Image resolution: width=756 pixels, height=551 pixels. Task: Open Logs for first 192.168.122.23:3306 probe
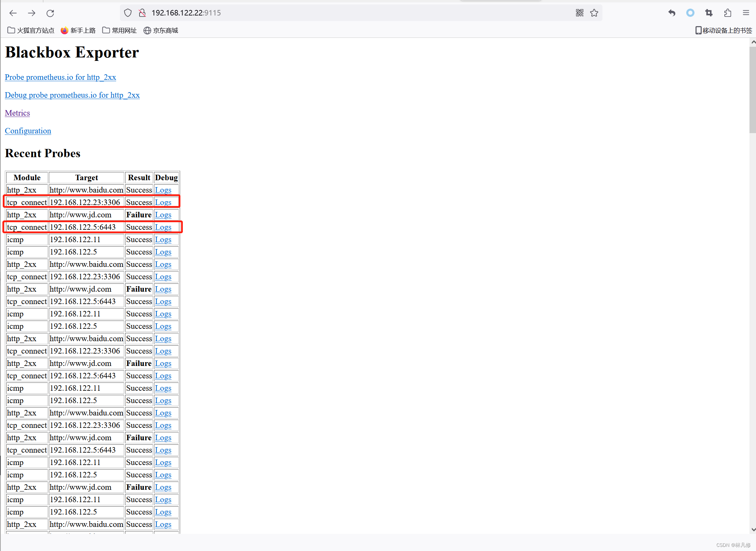tap(163, 203)
